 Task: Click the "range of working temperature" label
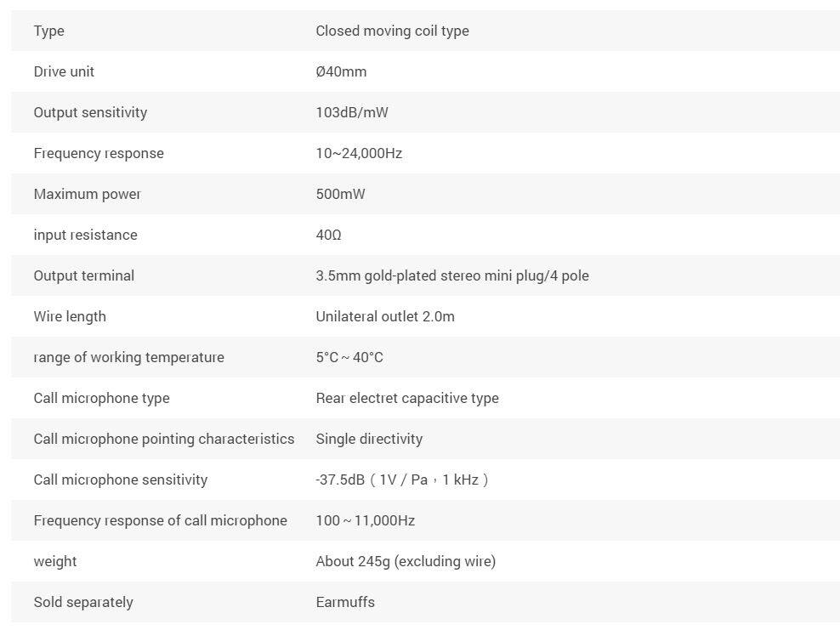pyautogui.click(x=129, y=357)
